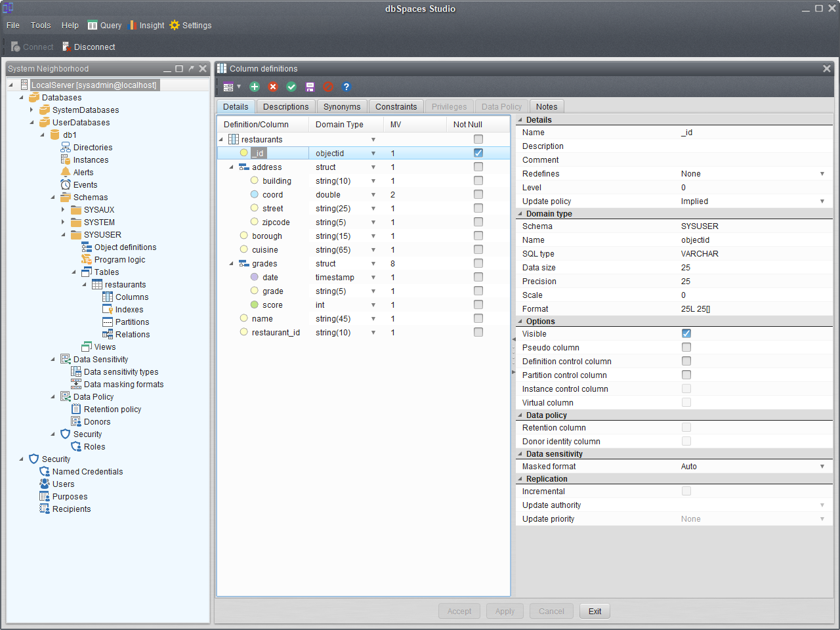This screenshot has width=840, height=630.
Task: Expand the SYSAUX schema node
Action: pos(64,210)
